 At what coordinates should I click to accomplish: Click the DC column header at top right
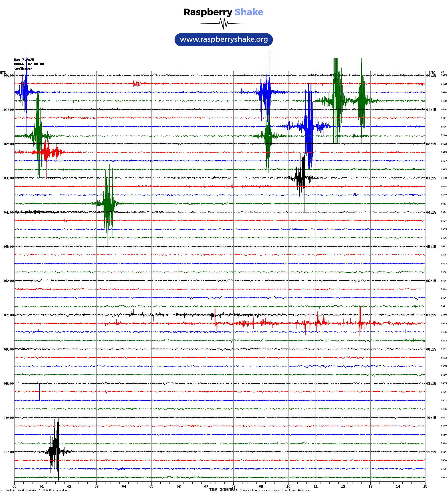[x=442, y=72]
